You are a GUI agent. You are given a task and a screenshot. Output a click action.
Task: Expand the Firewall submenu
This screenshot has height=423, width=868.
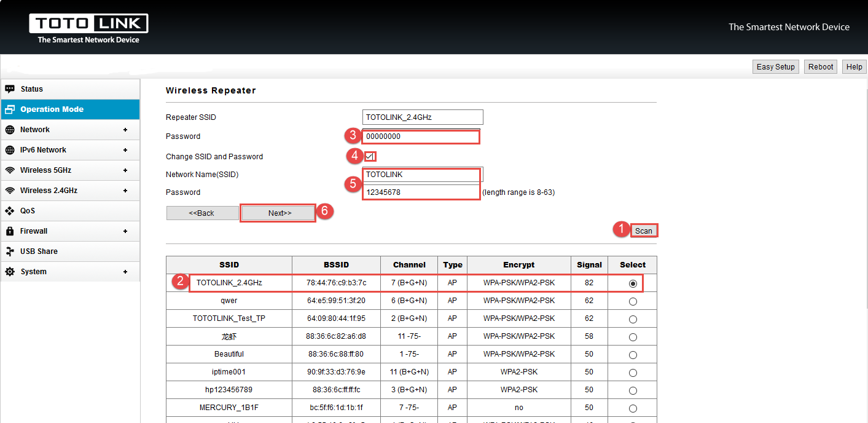click(125, 231)
